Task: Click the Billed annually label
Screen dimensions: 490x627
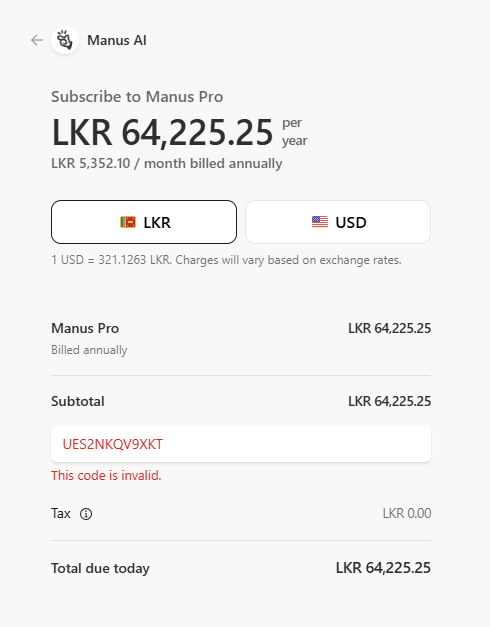Action: pyautogui.click(x=89, y=350)
